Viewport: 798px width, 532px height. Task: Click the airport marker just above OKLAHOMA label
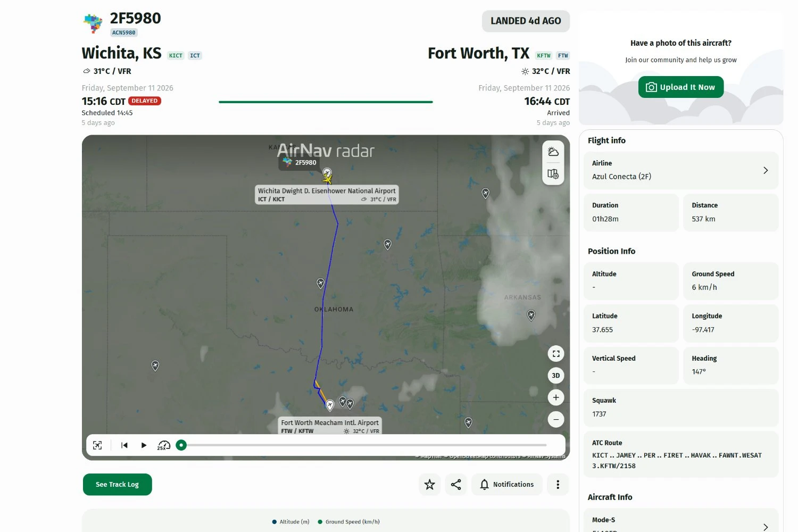[320, 284]
